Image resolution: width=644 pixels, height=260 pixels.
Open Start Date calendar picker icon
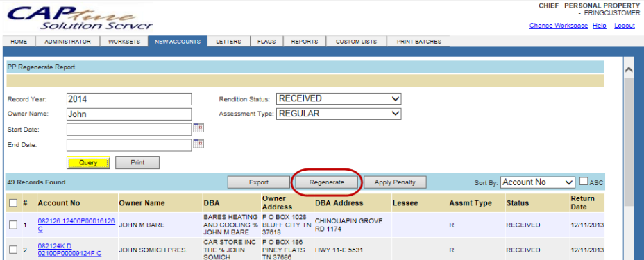(198, 128)
